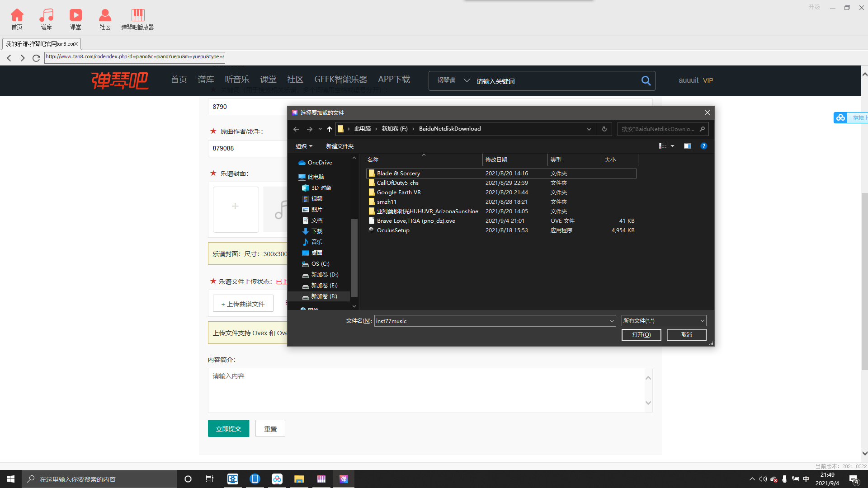Click the 文件名 filename input field

492,321
